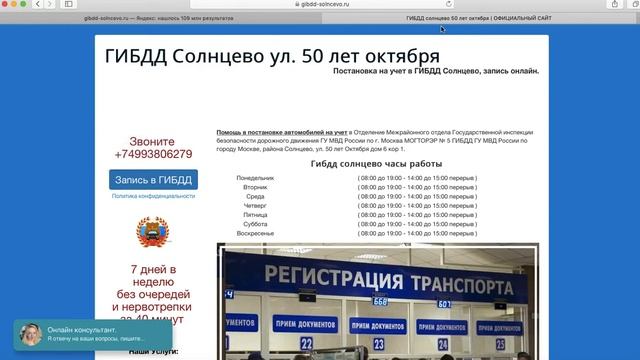Click the Запись в ГИБДД button
The height and width of the screenshot is (360, 640).
[153, 180]
